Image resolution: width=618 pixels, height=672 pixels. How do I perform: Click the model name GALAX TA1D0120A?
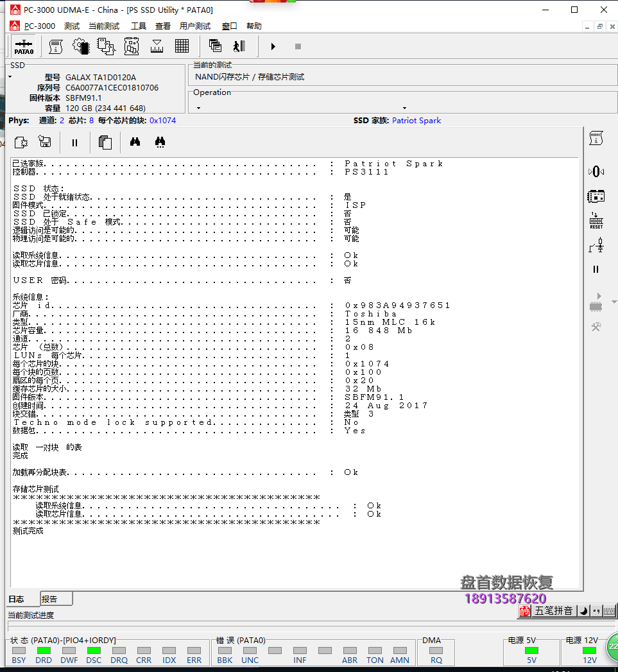[x=101, y=78]
